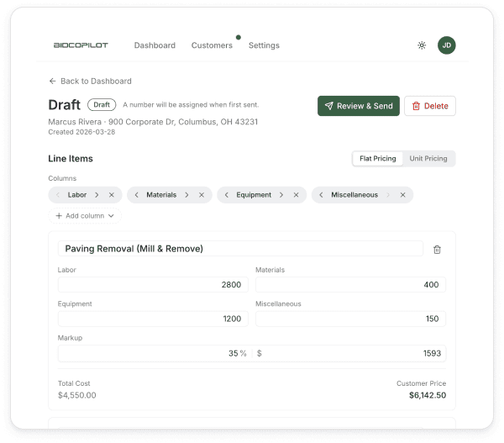The image size is (504, 443).
Task: Open the JD user avatar menu
Action: (447, 45)
